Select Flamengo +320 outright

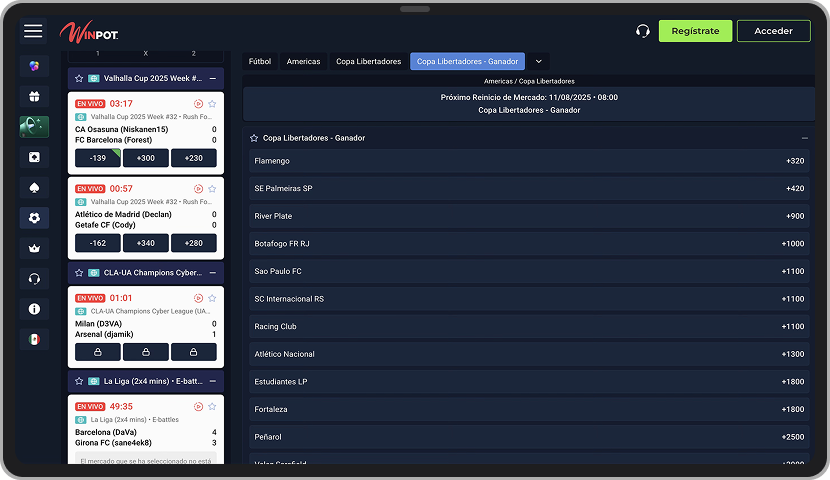point(529,161)
